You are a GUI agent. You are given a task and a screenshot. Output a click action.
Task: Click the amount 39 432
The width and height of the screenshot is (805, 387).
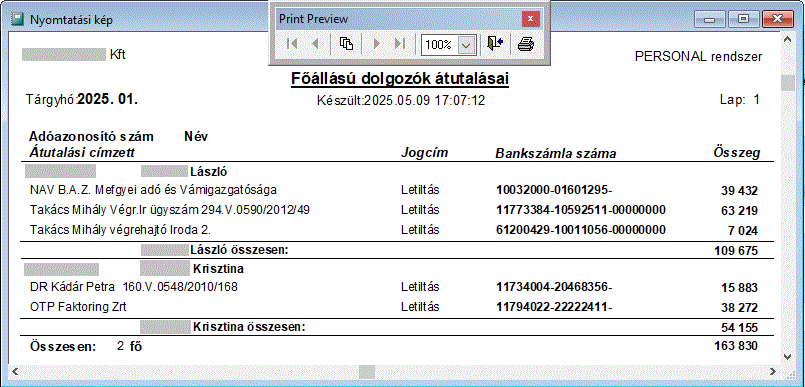(739, 191)
